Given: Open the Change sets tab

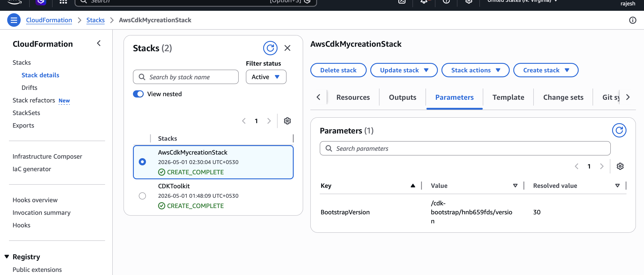Looking at the screenshot, I should (563, 97).
